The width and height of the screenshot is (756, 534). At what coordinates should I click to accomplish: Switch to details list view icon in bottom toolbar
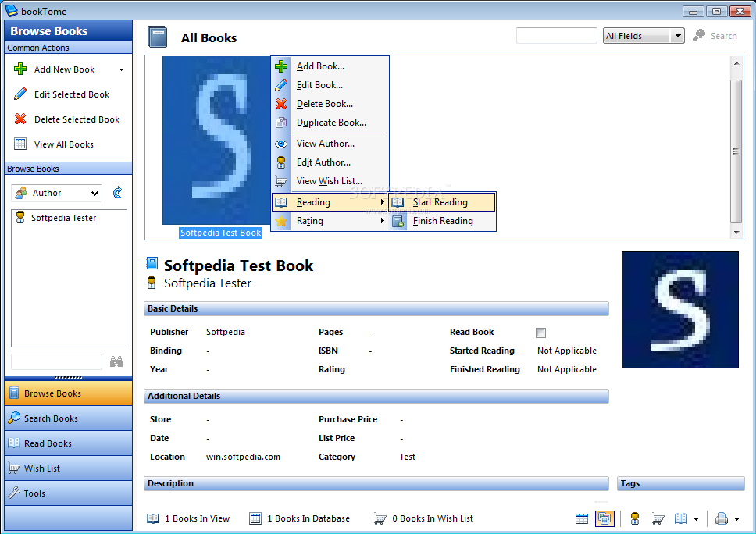click(582, 518)
